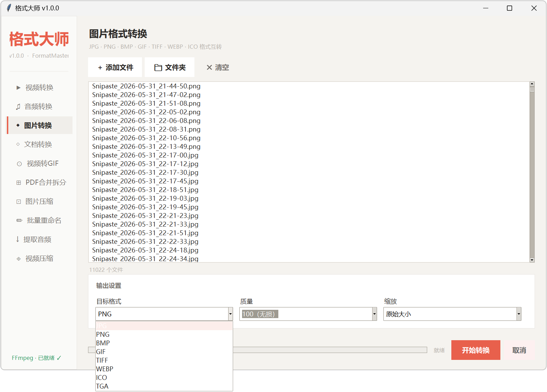Viewport: 547px width, 392px height.
Task: Select file Snipaste_2026-05-31_22-21-51.jpg
Action: pos(309,233)
